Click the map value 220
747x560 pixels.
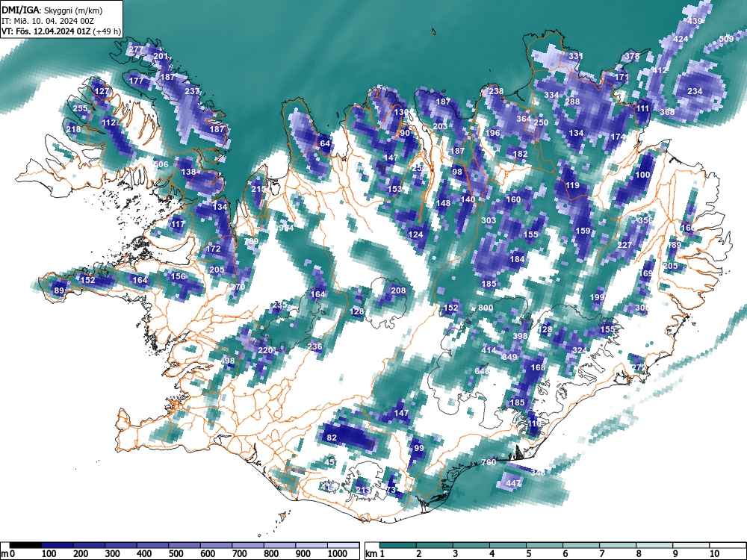tap(265, 350)
